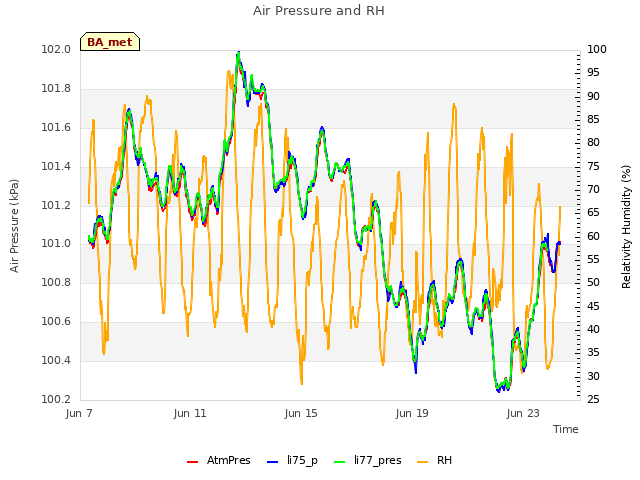
Task: Toggle the AtmPres series in legend
Action: point(219,460)
